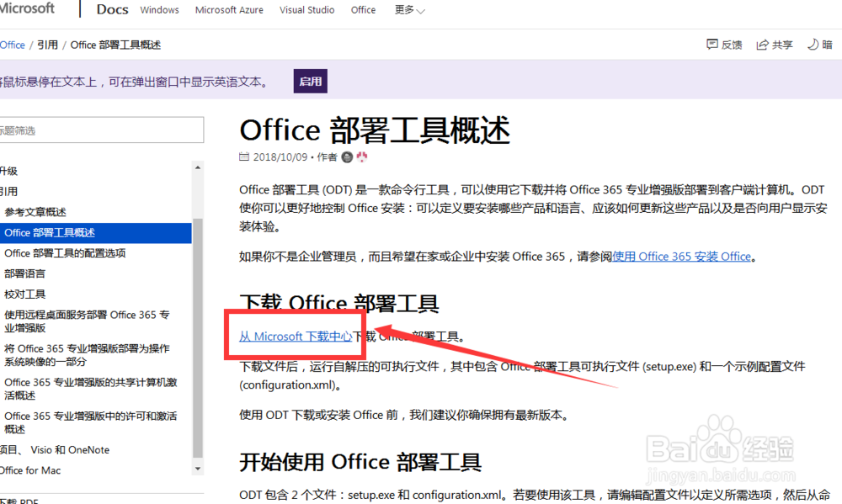
Task: Focus the title filter input box
Action: [102, 130]
